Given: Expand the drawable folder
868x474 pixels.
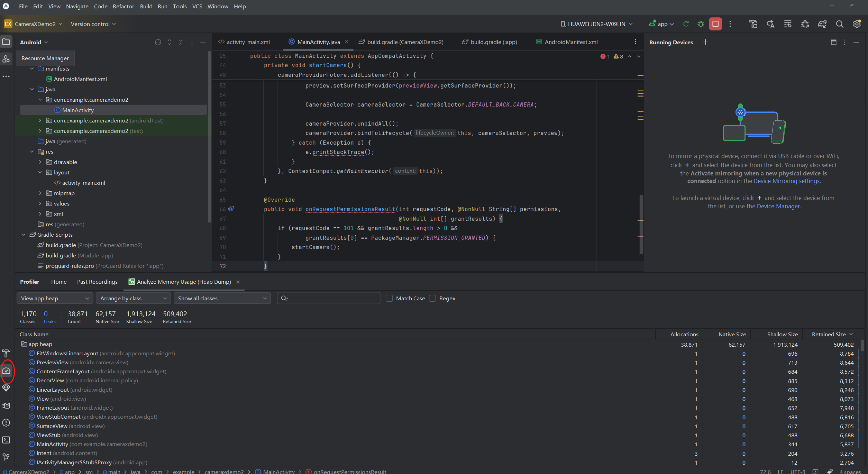Looking at the screenshot, I should tap(40, 162).
